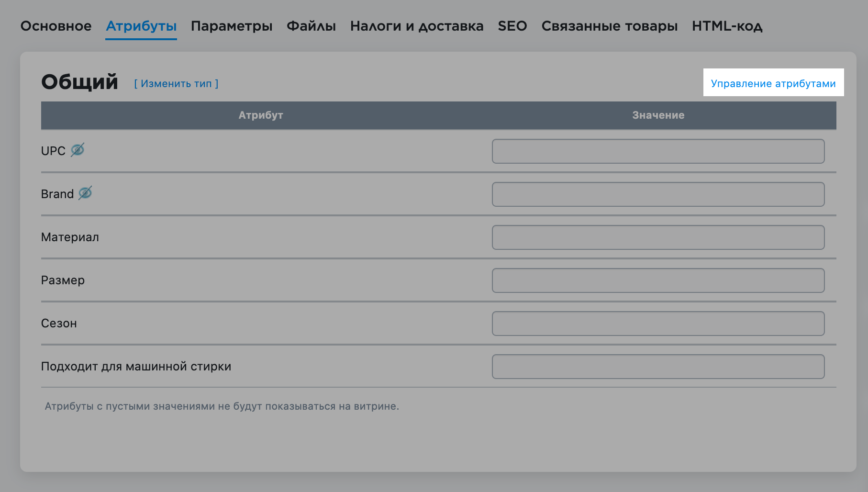The width and height of the screenshot is (868, 492).
Task: Click Подходит для машинной стирки value field
Action: (x=658, y=367)
